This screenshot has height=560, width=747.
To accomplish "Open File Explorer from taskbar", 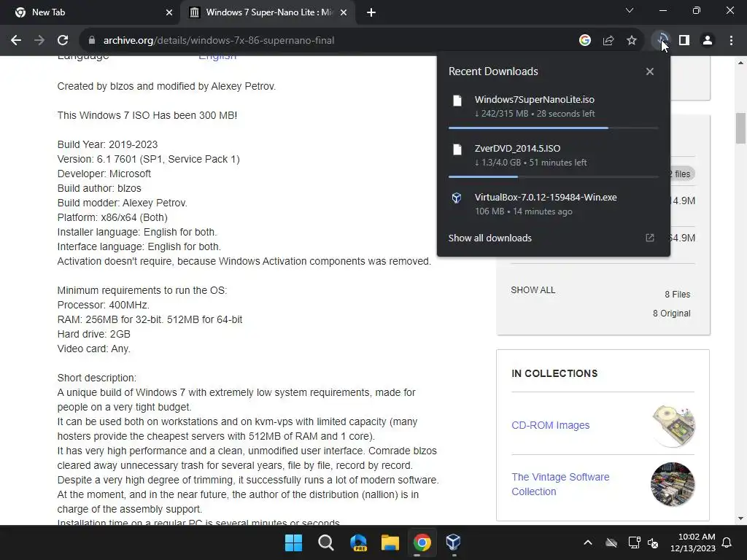I will 390,542.
